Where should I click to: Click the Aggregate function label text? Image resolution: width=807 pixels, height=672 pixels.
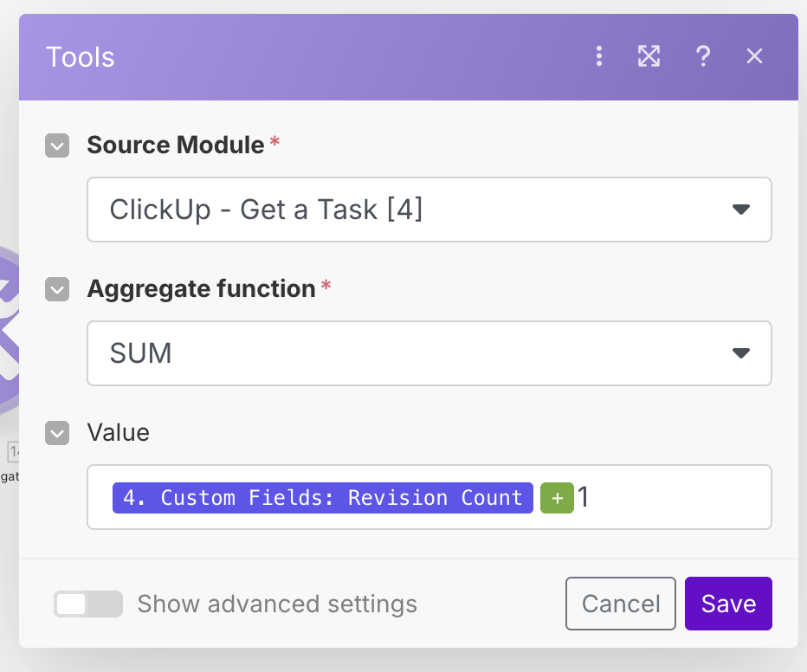201,288
